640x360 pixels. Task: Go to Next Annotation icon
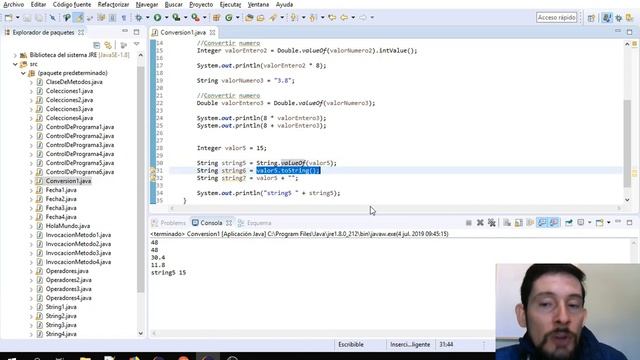[x=294, y=18]
